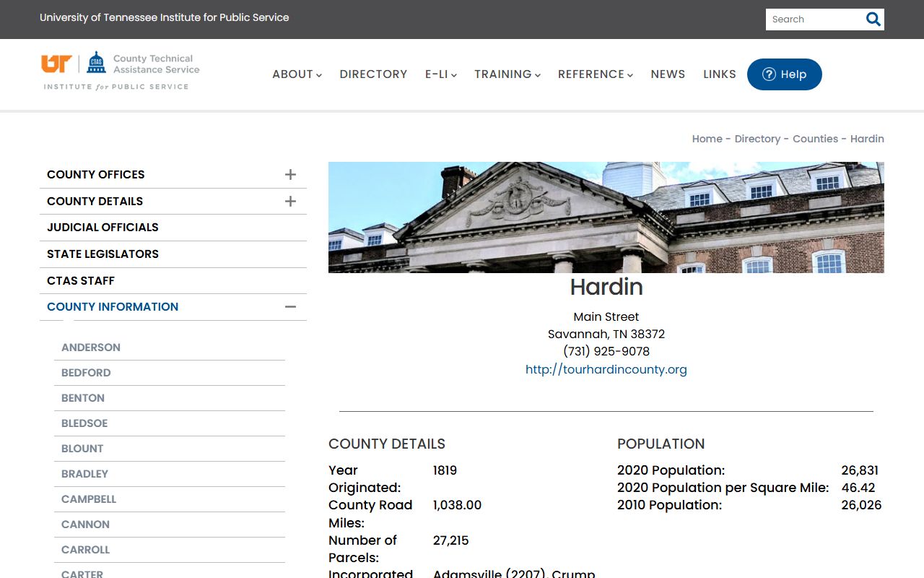The width and height of the screenshot is (924, 578).
Task: Open COUNTY OFFICES sidebar heading
Action: point(96,174)
